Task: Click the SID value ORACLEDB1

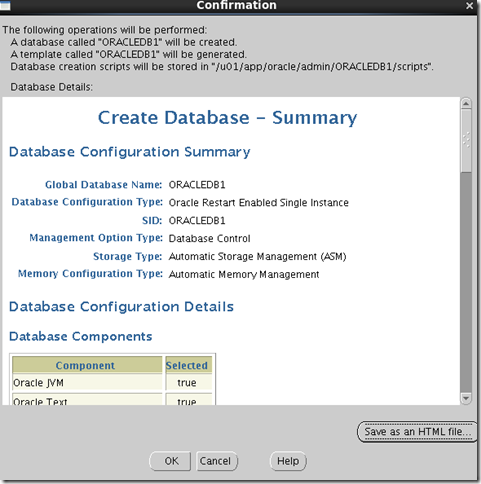Action: click(197, 221)
